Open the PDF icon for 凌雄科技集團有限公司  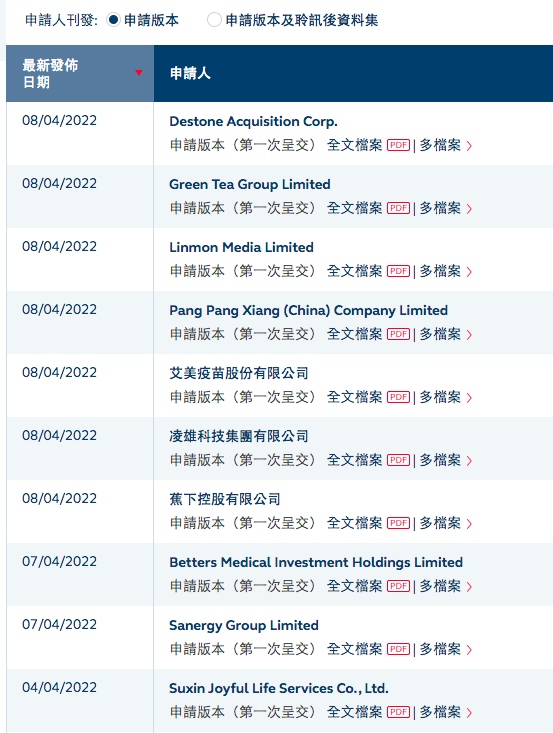tap(398, 460)
